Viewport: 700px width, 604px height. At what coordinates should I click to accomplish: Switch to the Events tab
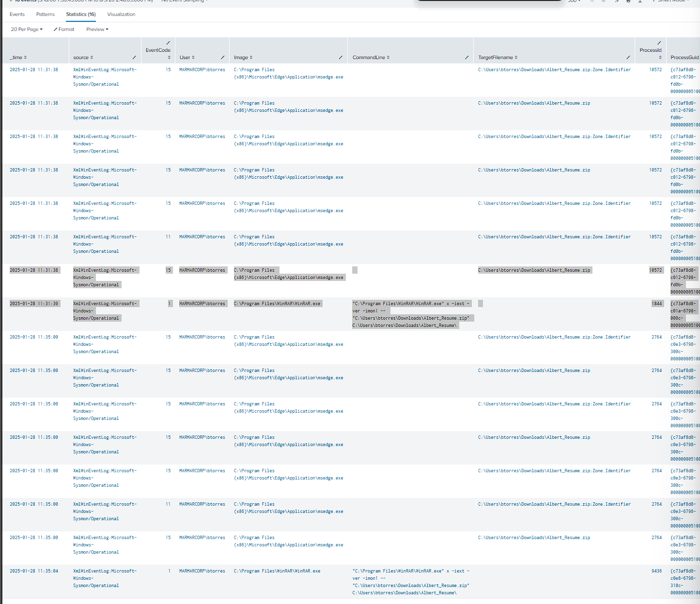pos(17,15)
